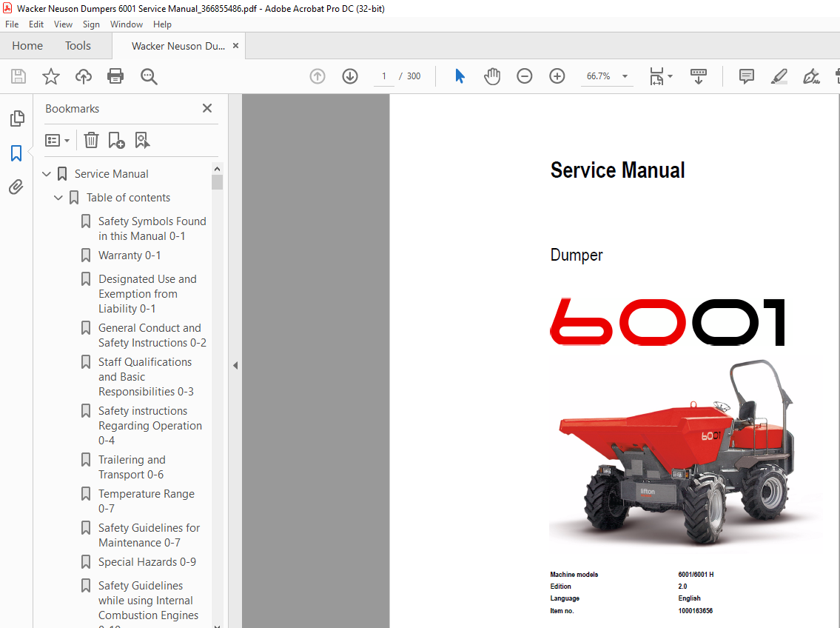Go to next page arrow
Image resolution: width=840 pixels, height=628 pixels.
pos(350,76)
